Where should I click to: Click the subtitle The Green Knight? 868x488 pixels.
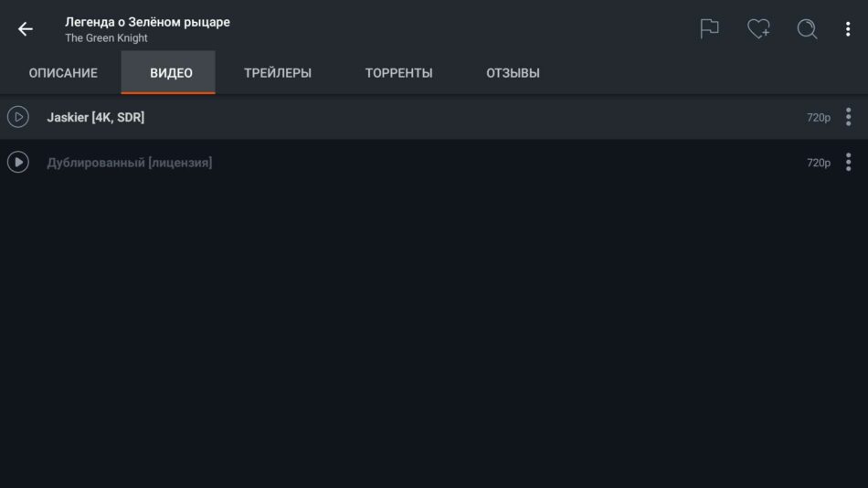pos(106,38)
